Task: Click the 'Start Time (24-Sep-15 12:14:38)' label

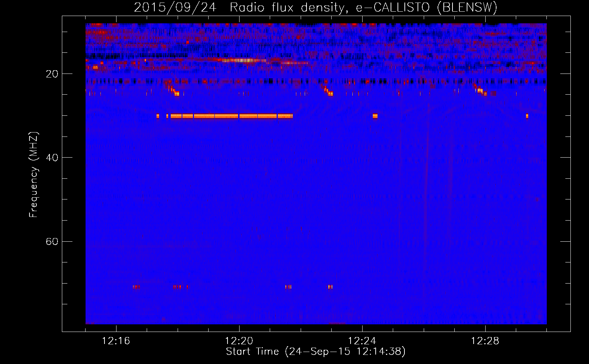Action: [x=316, y=352]
